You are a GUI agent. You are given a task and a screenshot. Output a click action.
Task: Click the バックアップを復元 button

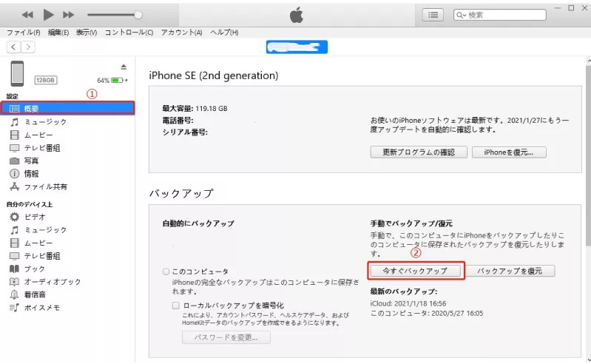510,271
